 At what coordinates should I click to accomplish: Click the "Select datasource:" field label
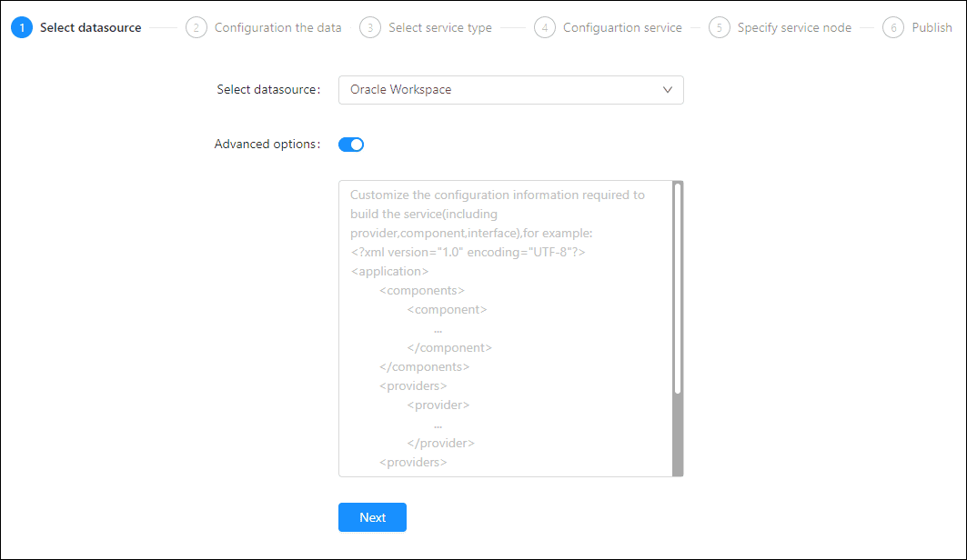click(x=268, y=90)
